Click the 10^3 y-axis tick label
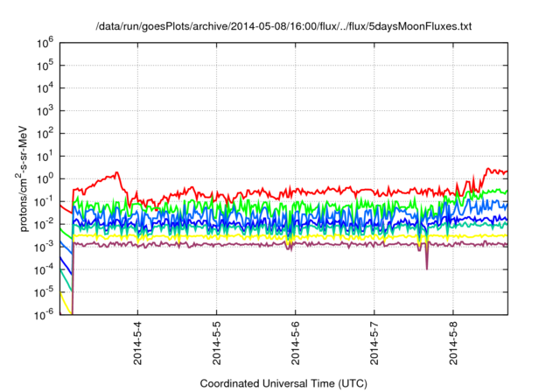Image resolution: width=560 pixels, height=392 pixels. (45, 110)
